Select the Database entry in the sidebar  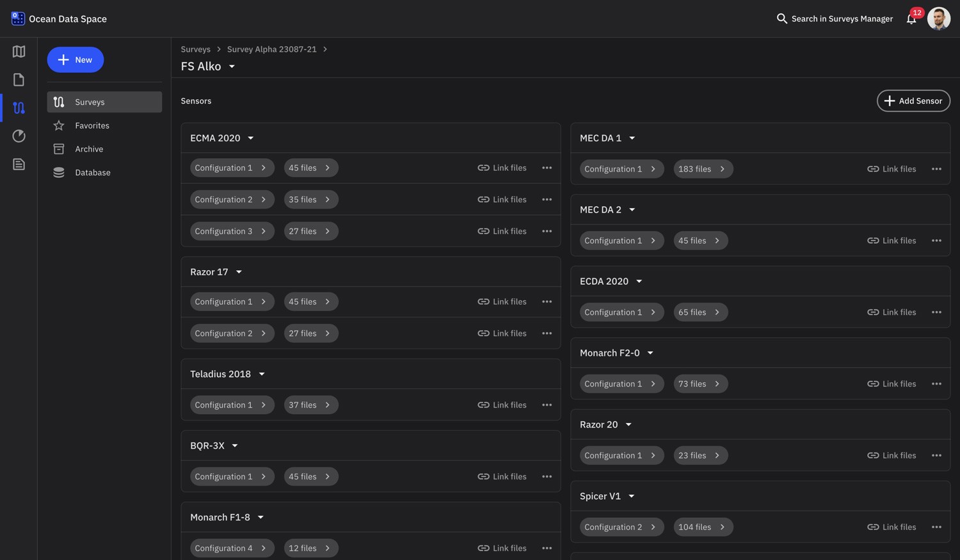pyautogui.click(x=92, y=172)
